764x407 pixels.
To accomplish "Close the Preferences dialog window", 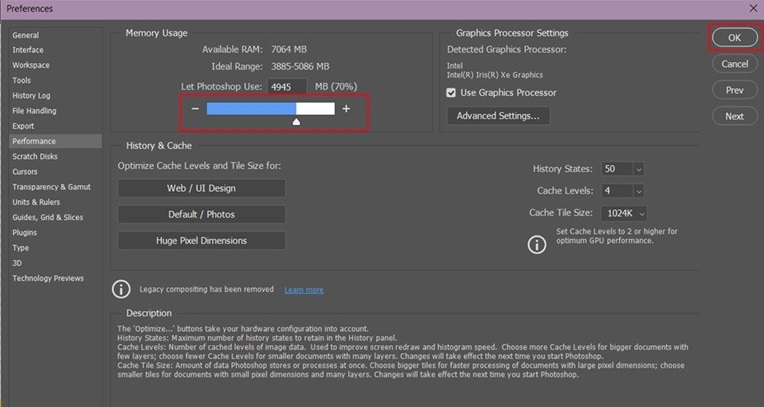I will point(752,8).
